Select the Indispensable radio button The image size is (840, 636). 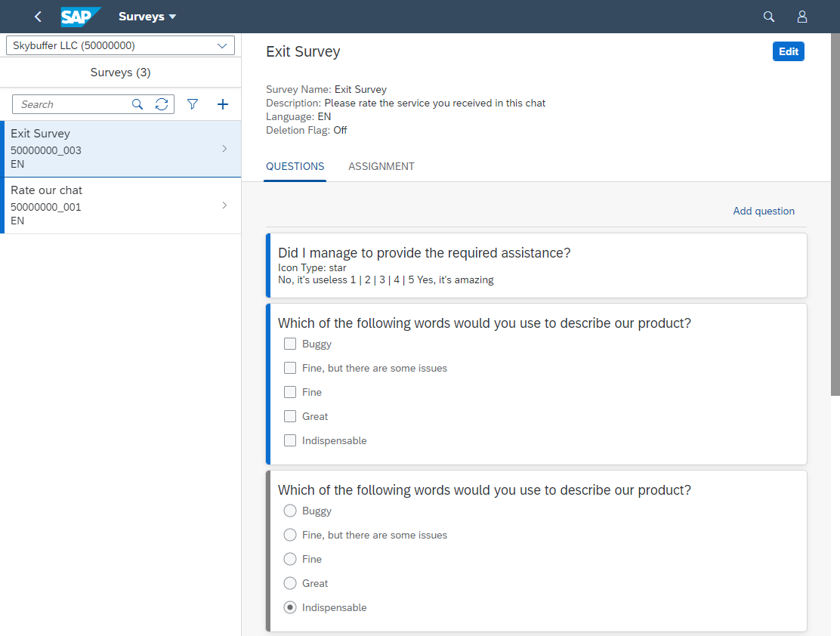(290, 607)
